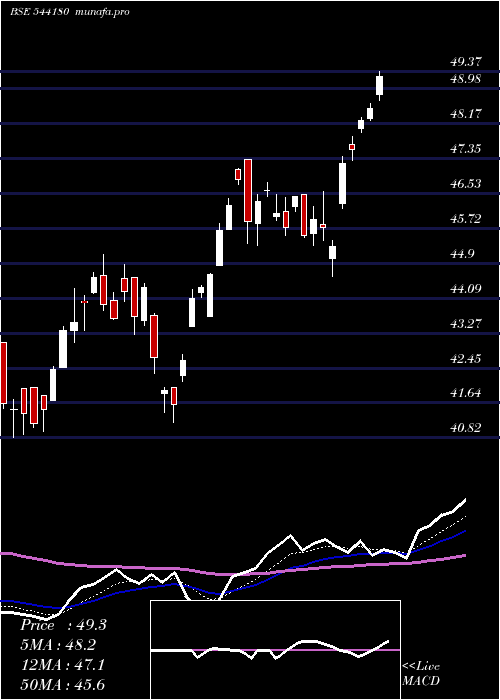The image size is (500, 700).
Task: Click the BSE 544180 munafa.pro header text
Action: (x=70, y=12)
